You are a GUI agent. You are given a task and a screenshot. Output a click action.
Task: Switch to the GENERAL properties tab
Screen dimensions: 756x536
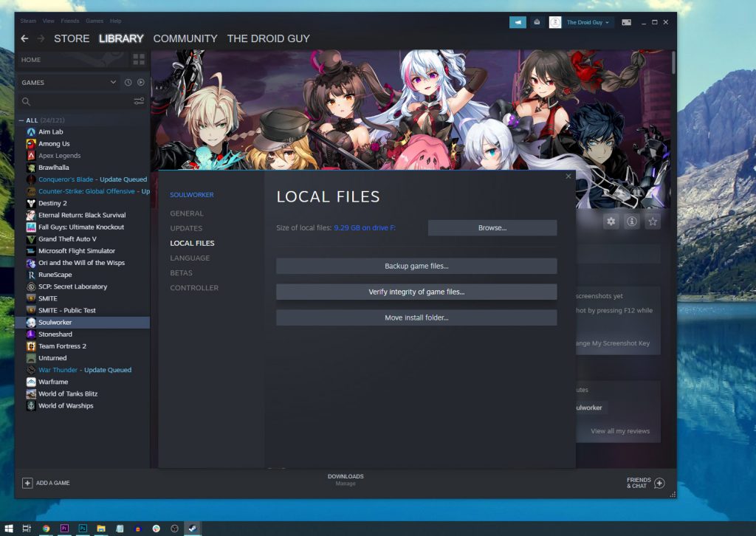187,213
